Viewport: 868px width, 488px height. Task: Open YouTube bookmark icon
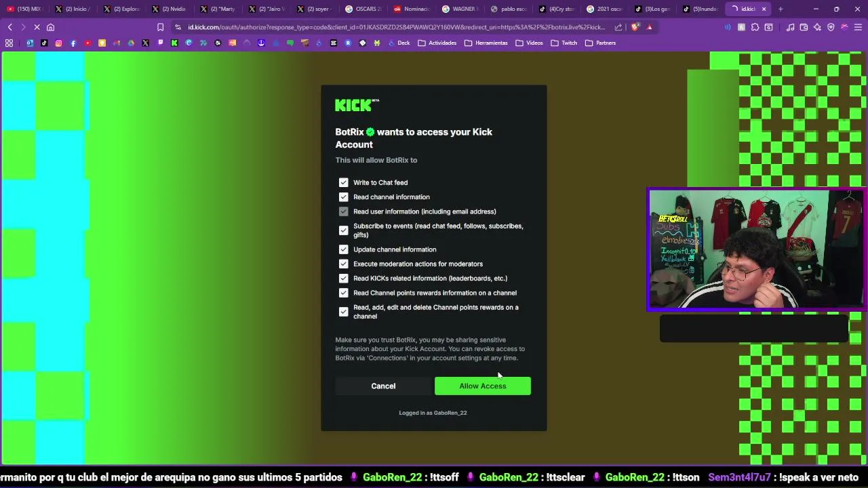[87, 43]
